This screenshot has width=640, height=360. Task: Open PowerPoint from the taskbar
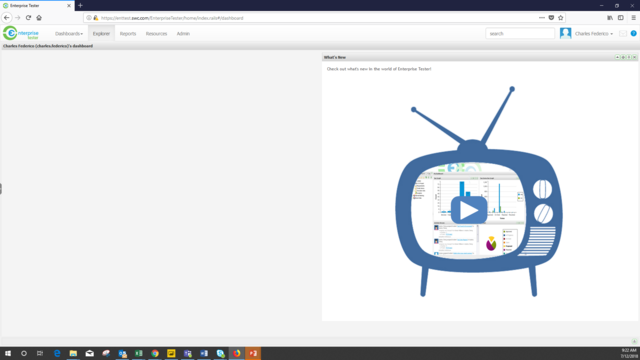tap(253, 353)
